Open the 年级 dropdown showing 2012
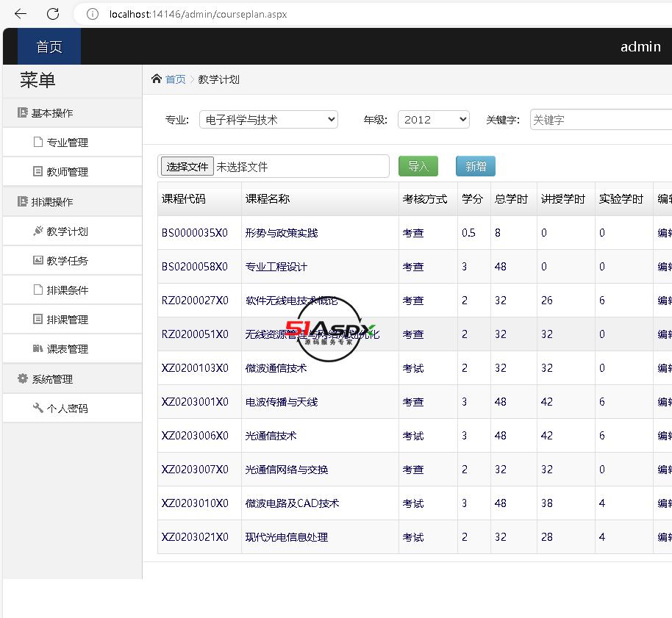 pyautogui.click(x=433, y=120)
